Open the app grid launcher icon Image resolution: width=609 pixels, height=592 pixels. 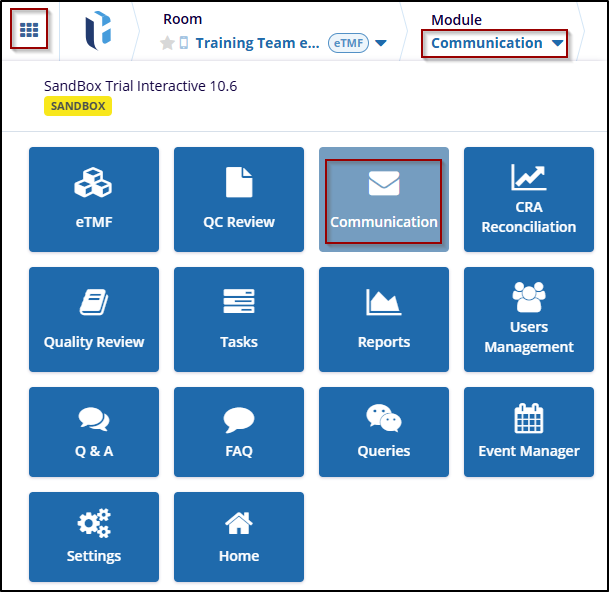coord(29,30)
